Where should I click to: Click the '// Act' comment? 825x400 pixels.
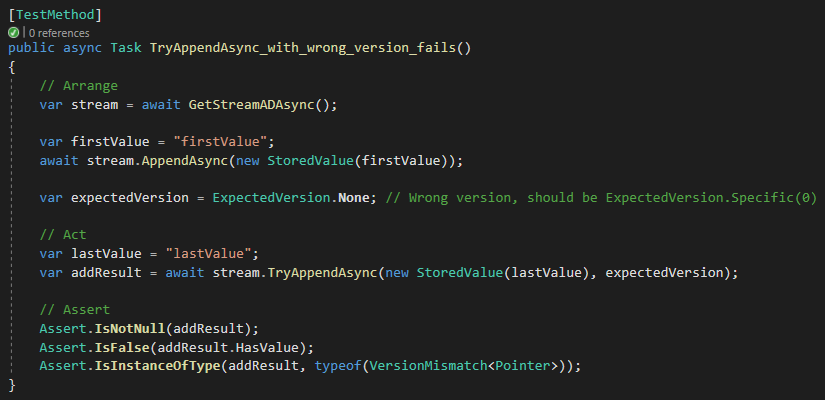click(63, 235)
